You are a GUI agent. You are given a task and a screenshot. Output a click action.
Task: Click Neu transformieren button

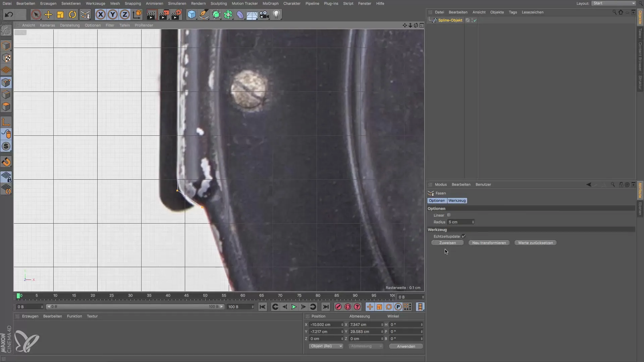click(489, 243)
